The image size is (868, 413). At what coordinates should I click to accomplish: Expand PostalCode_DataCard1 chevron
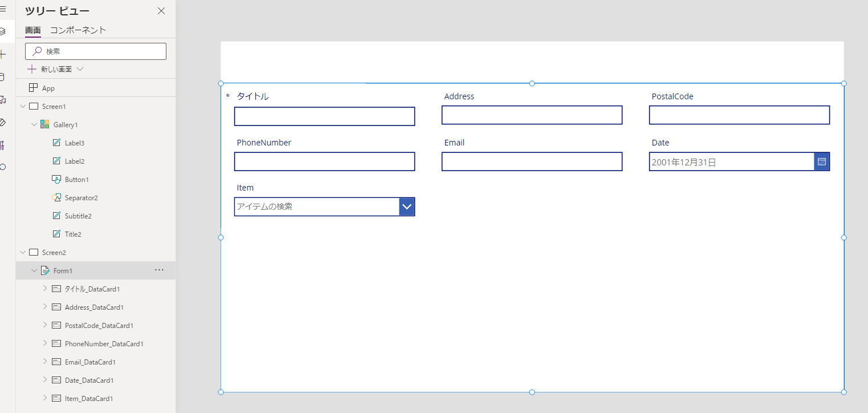(x=46, y=325)
